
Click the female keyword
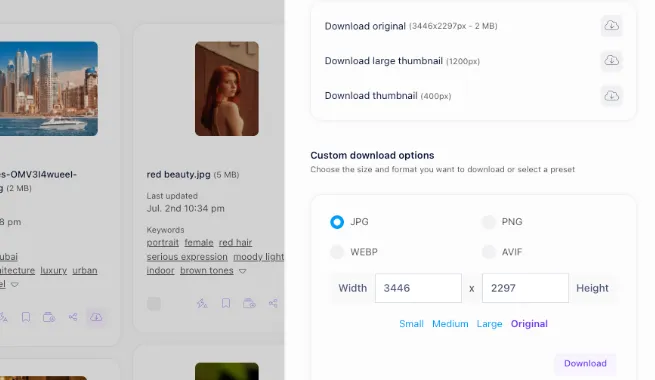click(x=199, y=243)
